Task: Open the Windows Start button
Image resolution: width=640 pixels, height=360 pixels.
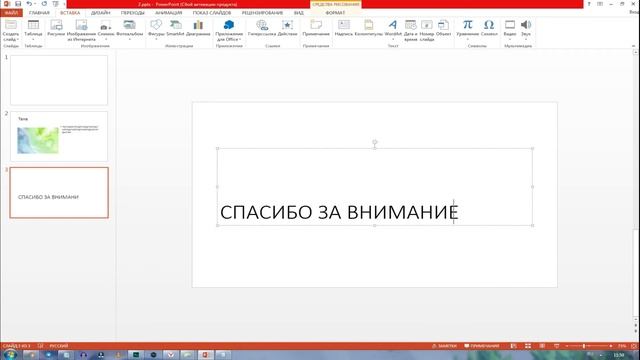Action: (x=10, y=355)
